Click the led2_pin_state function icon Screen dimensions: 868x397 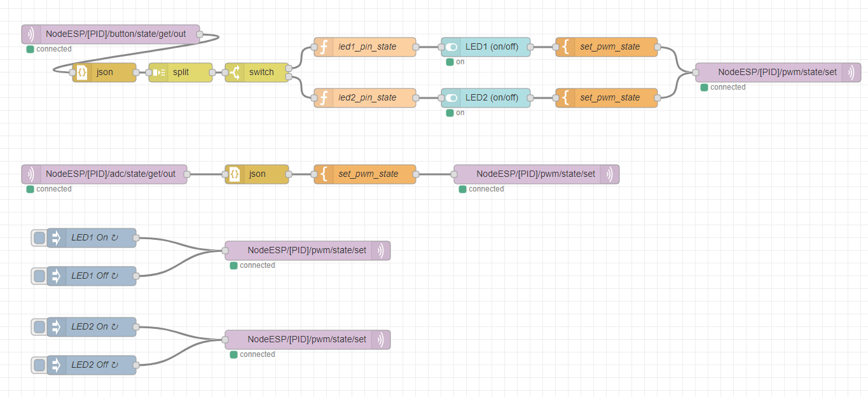[x=324, y=98]
